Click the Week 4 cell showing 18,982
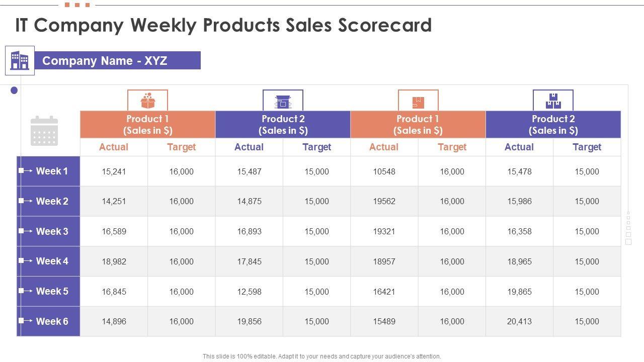Viewport: 644px width, 362px height. [x=114, y=261]
